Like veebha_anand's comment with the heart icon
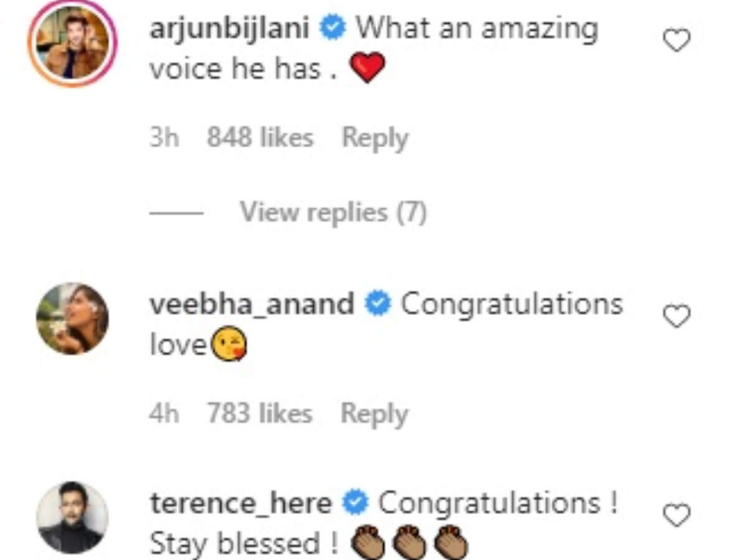747x560 pixels. [x=676, y=317]
